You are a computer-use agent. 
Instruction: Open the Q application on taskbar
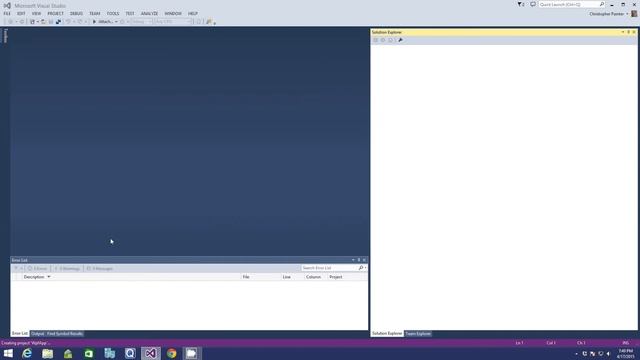click(x=130, y=353)
